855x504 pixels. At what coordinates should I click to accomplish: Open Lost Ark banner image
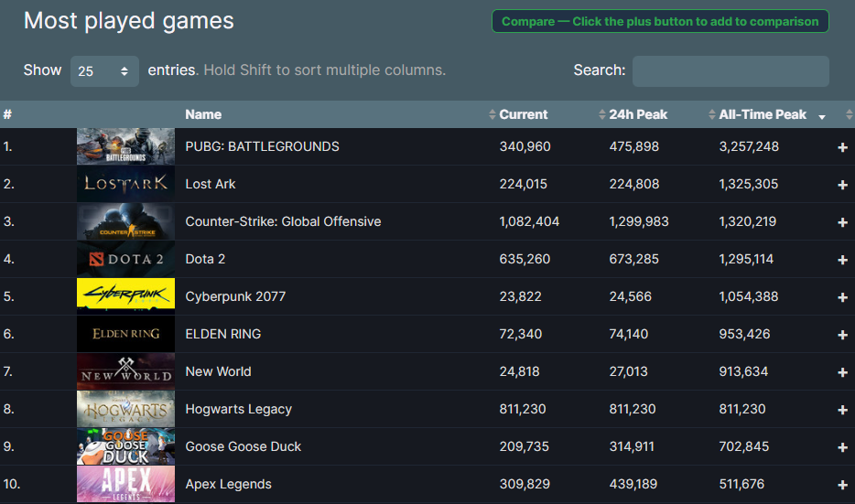click(x=126, y=184)
